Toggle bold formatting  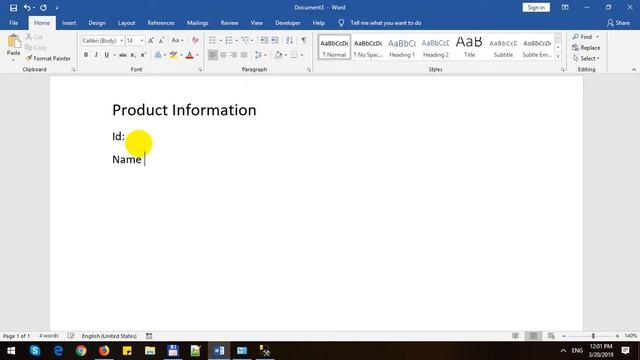click(86, 55)
